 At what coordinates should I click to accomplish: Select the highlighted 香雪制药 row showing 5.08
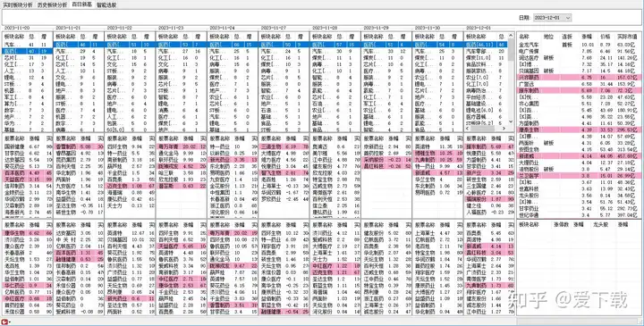(79, 146)
